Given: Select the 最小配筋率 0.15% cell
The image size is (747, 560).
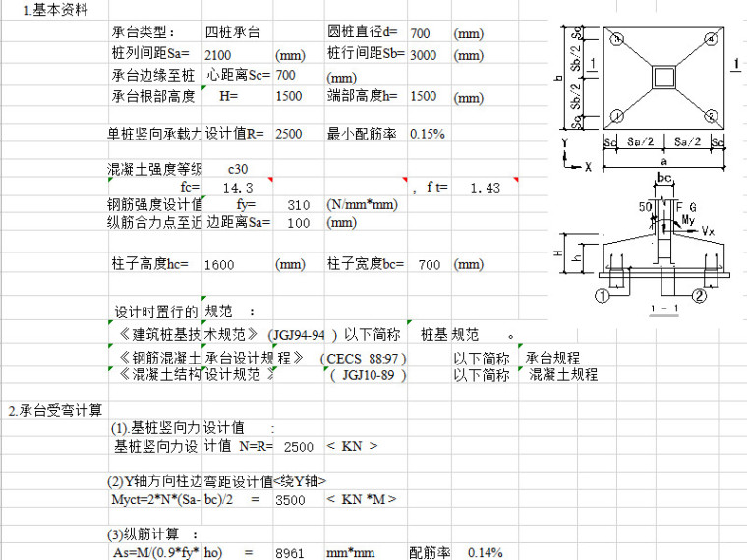Looking at the screenshot, I should point(428,134).
